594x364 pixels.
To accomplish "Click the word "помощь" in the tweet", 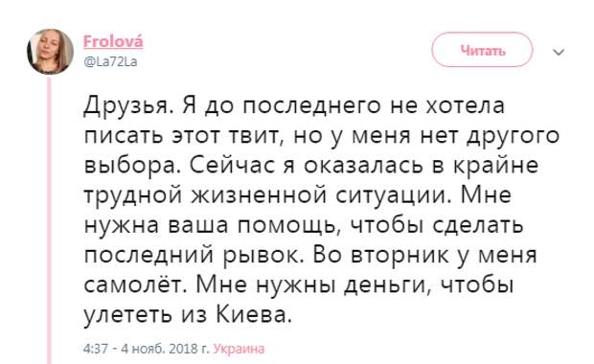I will (287, 226).
